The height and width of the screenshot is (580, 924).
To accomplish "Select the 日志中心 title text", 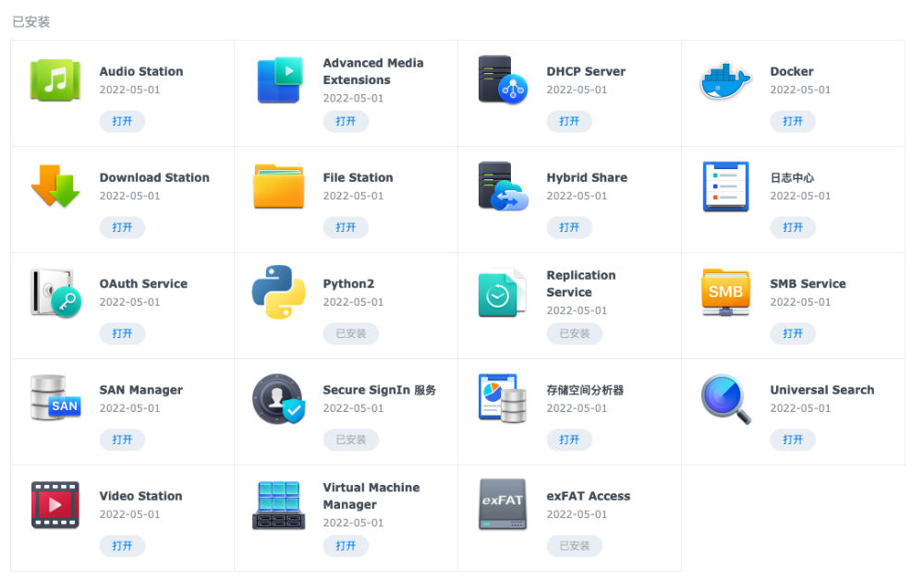I will [x=792, y=178].
